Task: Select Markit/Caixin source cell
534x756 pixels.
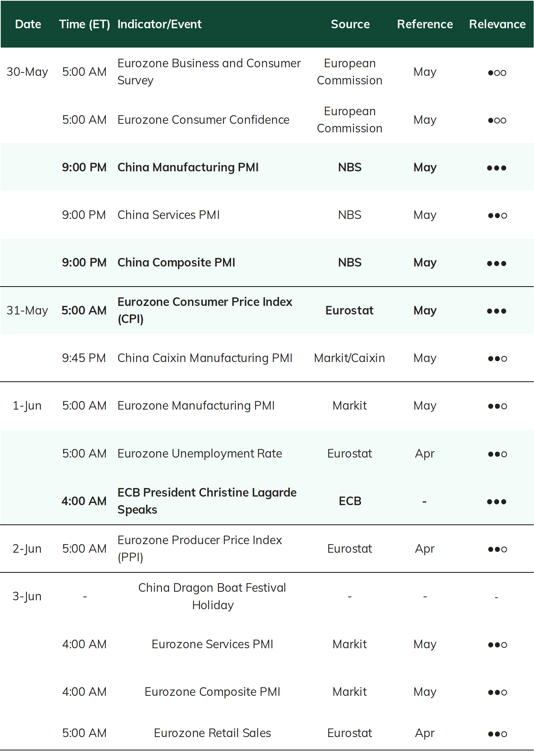Action: tap(349, 358)
